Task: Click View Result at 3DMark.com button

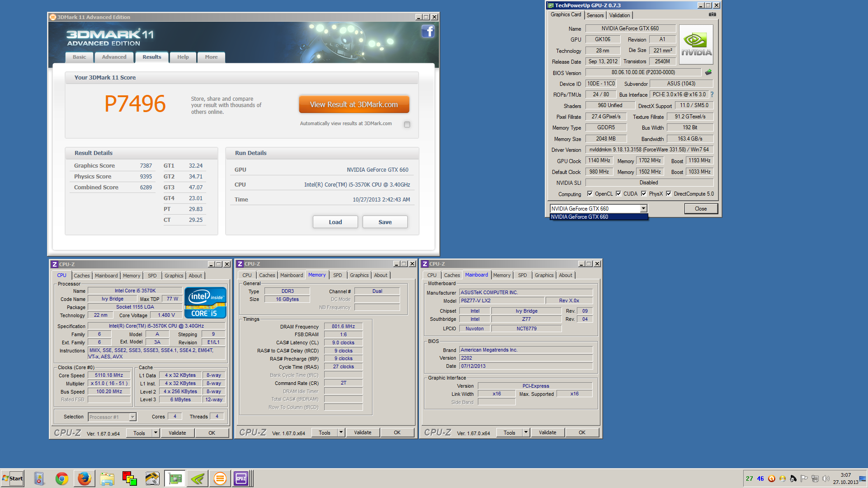Action: [354, 104]
